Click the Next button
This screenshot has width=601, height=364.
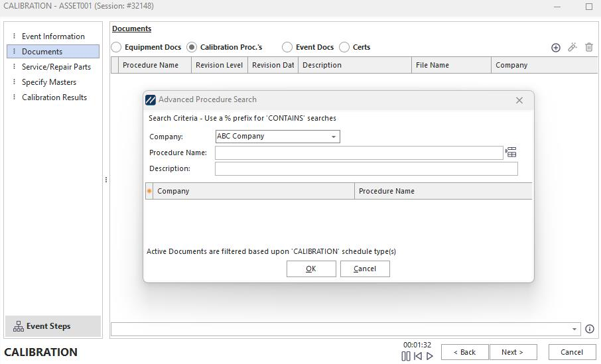tap(513, 352)
